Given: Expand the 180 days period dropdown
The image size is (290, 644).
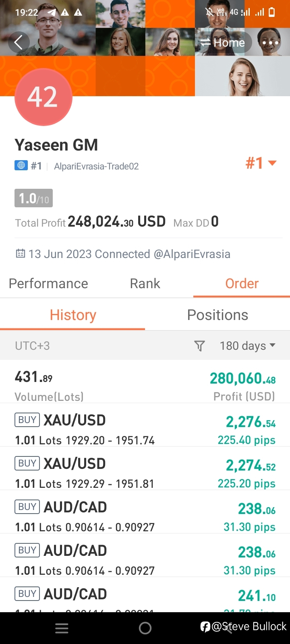Looking at the screenshot, I should 248,346.
